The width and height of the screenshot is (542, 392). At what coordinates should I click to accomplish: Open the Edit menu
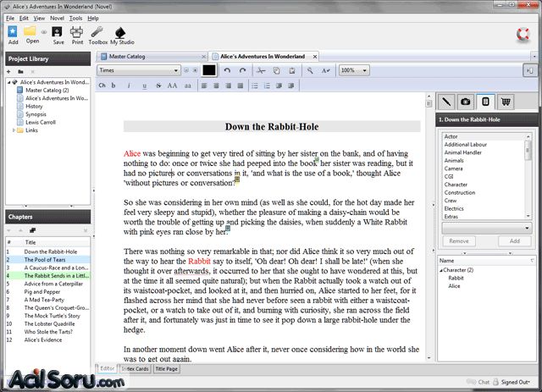point(24,19)
